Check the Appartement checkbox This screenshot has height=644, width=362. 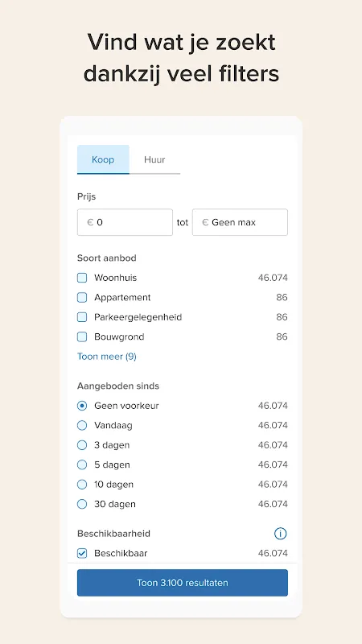tap(82, 297)
